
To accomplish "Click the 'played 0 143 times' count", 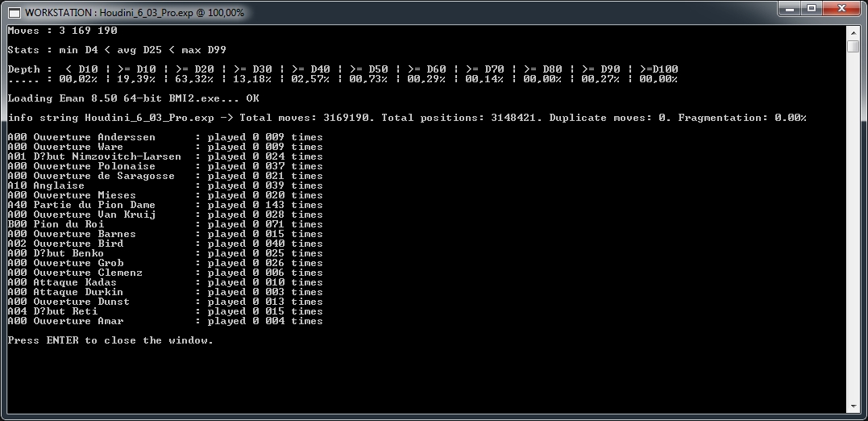I will (265, 205).
